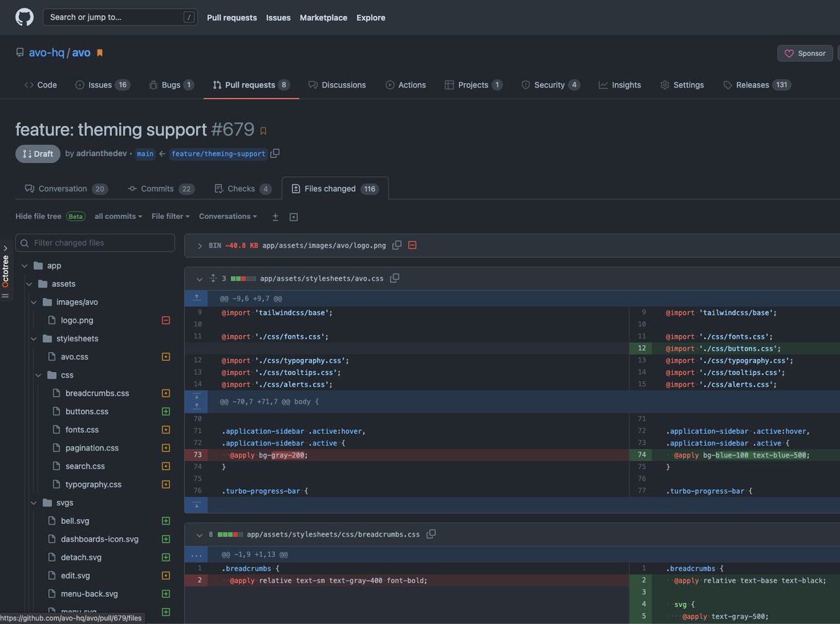Focus the Filter changed files field

[95, 243]
